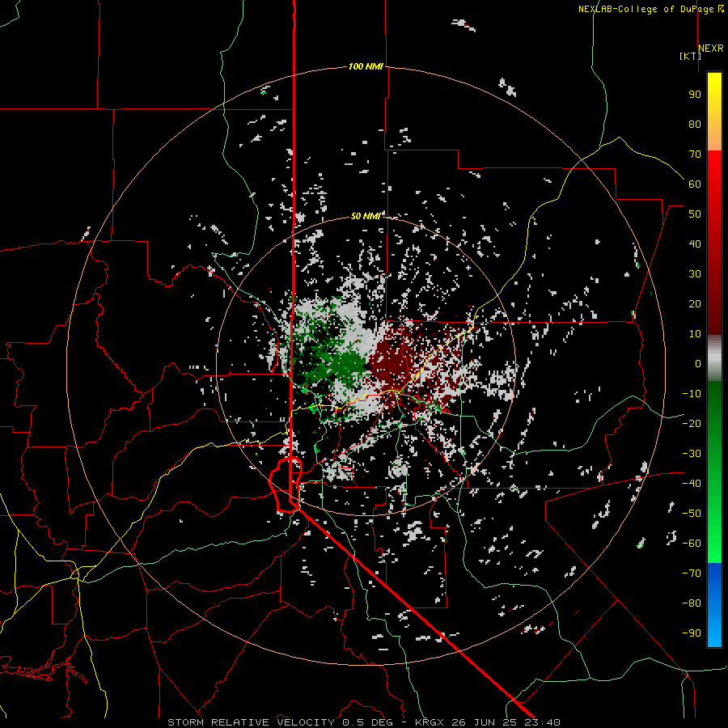Click the 40 value on the velocity scale
Image resolution: width=728 pixels, height=728 pixels.
coord(695,243)
